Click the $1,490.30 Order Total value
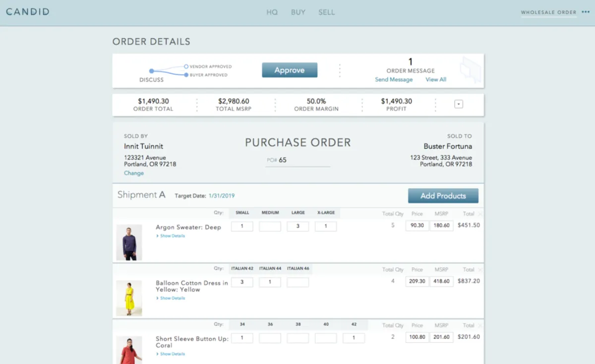This screenshot has height=364, width=595. pos(153,101)
